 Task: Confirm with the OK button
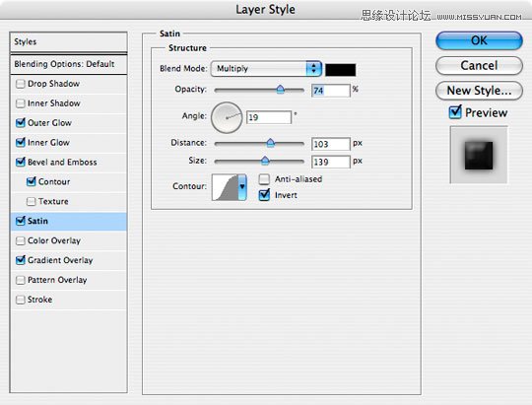click(x=479, y=40)
